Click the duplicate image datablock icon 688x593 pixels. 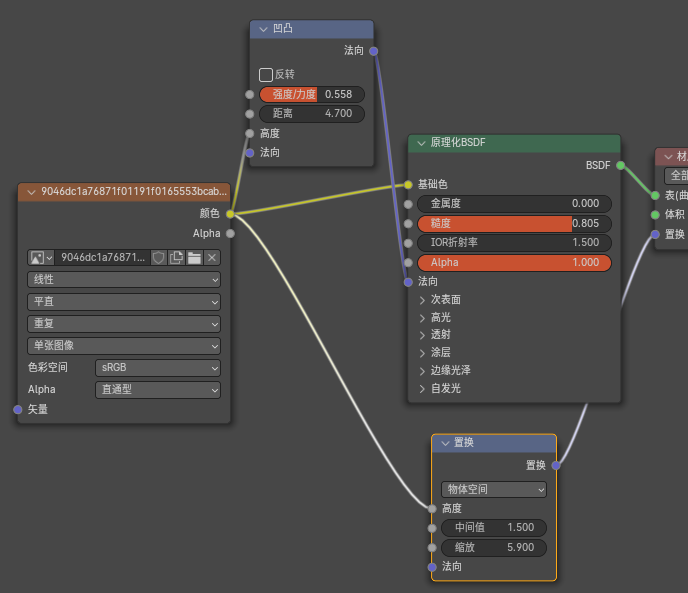(176, 258)
